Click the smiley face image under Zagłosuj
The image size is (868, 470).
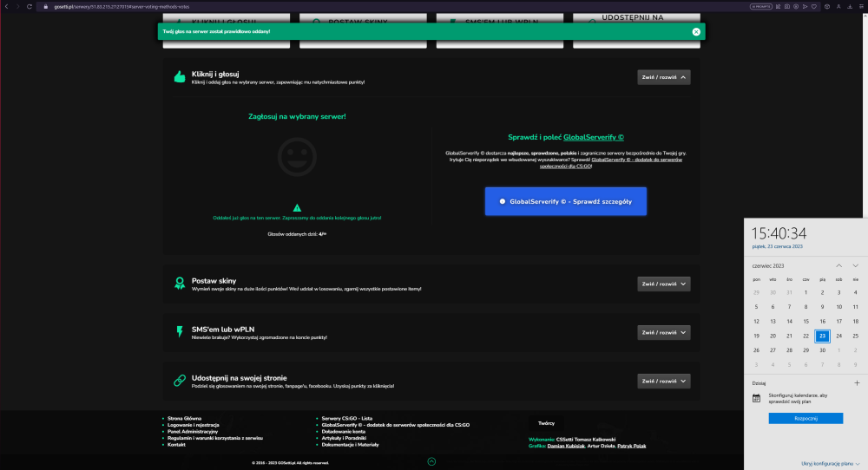297,157
